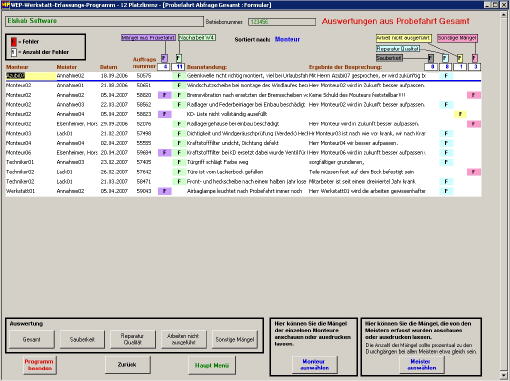Open the Haupt Menü
The height and width of the screenshot is (381, 510).
point(212,365)
